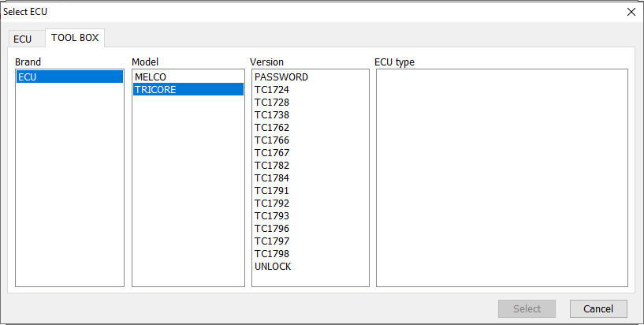Choose version TC1728
The width and height of the screenshot is (644, 325).
click(271, 103)
